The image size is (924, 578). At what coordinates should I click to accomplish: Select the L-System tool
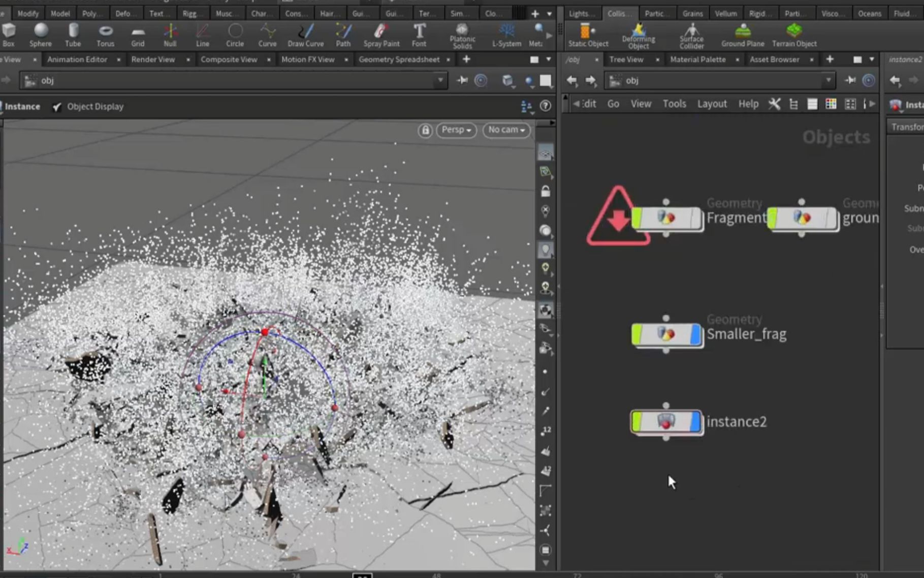(x=505, y=35)
